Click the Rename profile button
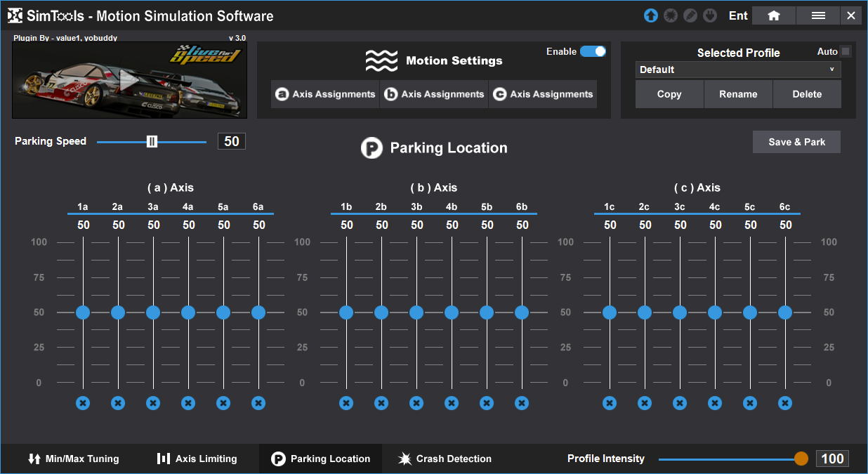This screenshot has height=474, width=868. [x=738, y=94]
